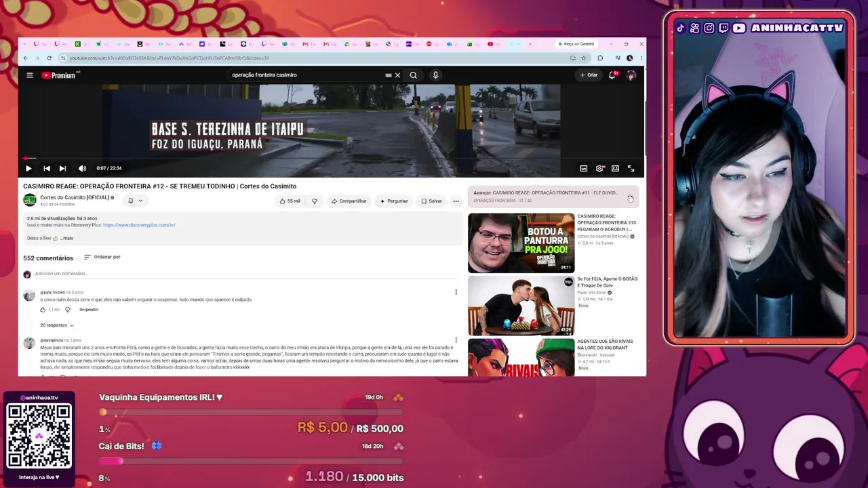The image size is (868, 488).
Task: Click Compartilhar to share the video
Action: click(x=349, y=201)
